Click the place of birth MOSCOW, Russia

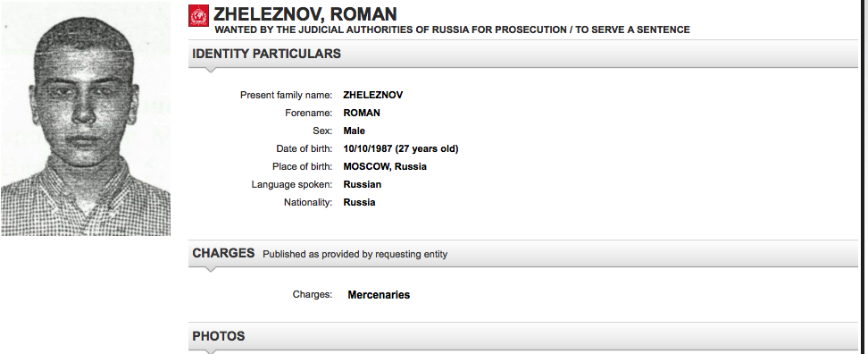click(x=385, y=166)
